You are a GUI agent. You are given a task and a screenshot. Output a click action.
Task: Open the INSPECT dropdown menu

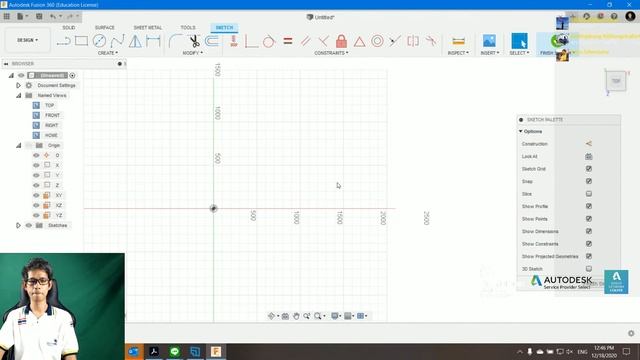[x=458, y=53]
